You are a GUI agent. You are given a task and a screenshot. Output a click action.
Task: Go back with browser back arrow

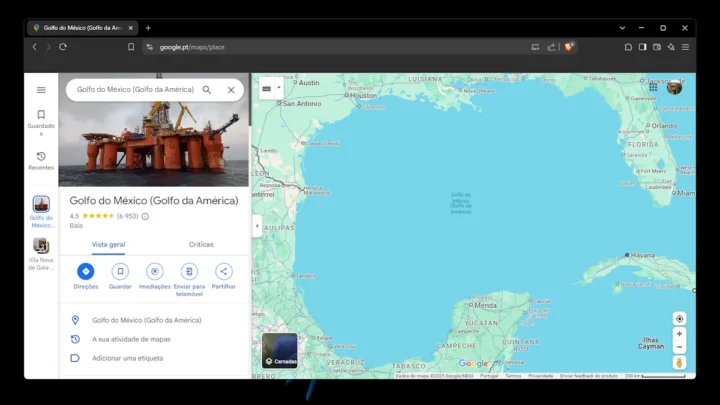[34, 47]
